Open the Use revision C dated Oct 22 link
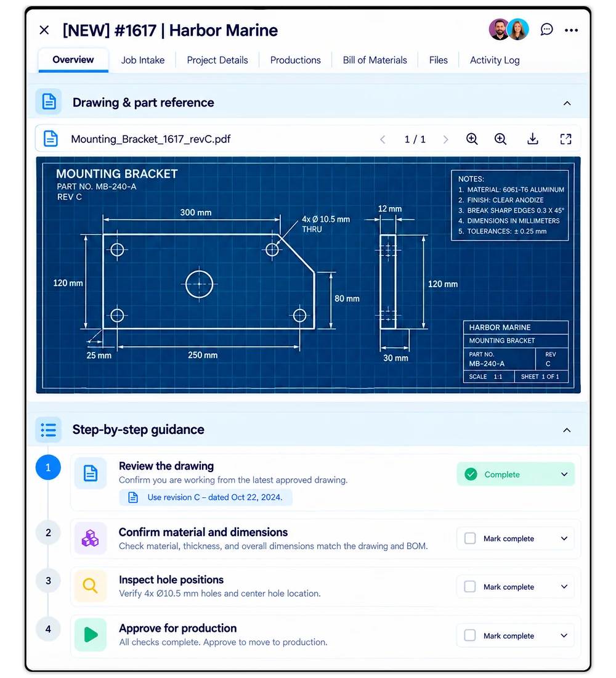 pos(206,497)
